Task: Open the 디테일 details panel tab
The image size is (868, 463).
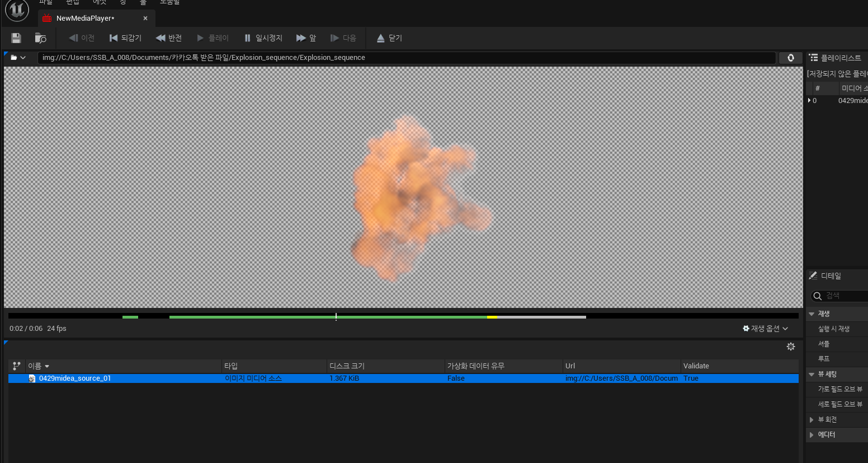Action: (825, 276)
